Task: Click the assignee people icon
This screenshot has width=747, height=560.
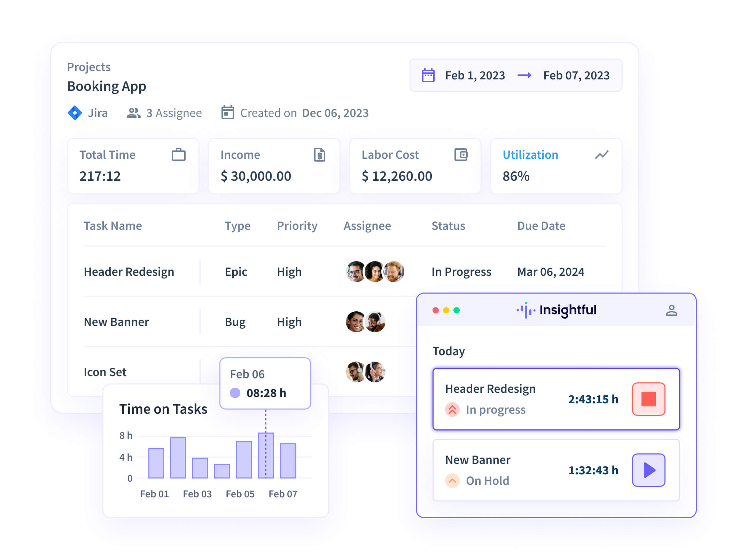Action: coord(133,113)
